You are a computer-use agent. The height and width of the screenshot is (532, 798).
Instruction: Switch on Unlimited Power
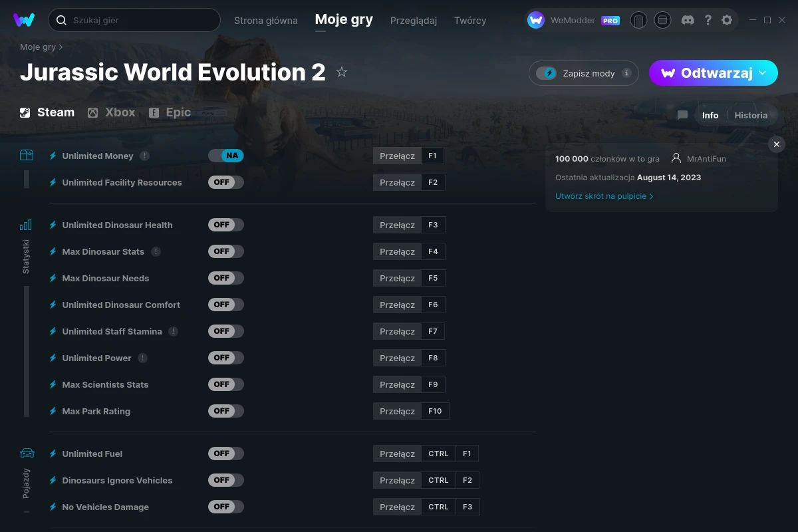(226, 358)
